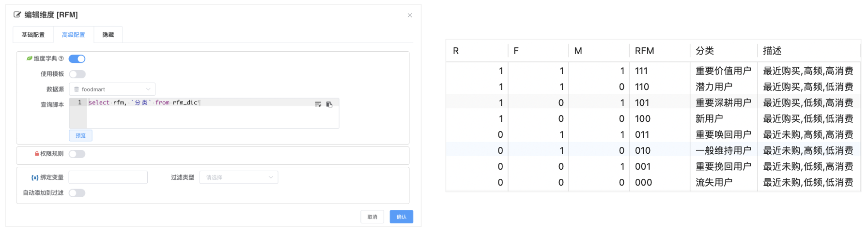Enable the 使用模板 toggle
Screen dimensions: 868x234
click(x=77, y=74)
